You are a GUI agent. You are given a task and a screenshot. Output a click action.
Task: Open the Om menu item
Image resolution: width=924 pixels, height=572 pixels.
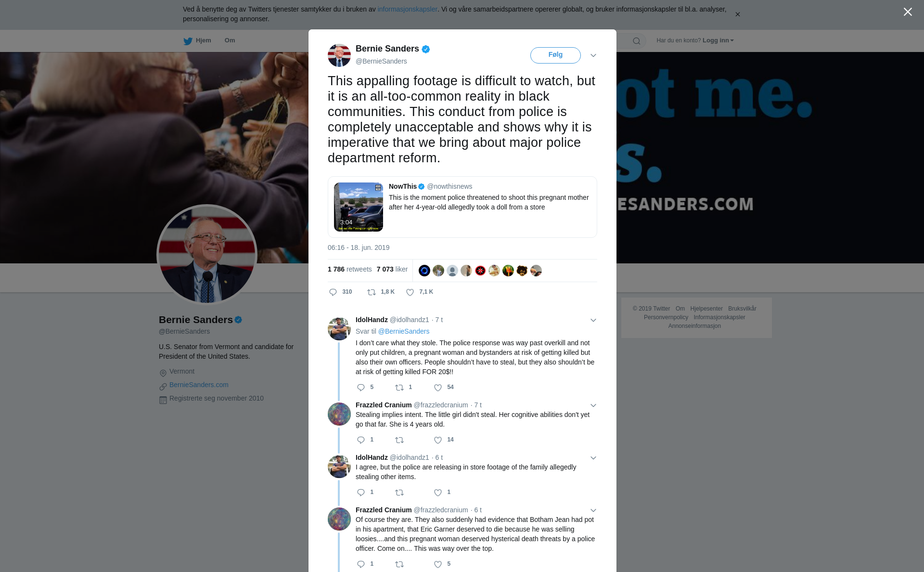point(230,40)
